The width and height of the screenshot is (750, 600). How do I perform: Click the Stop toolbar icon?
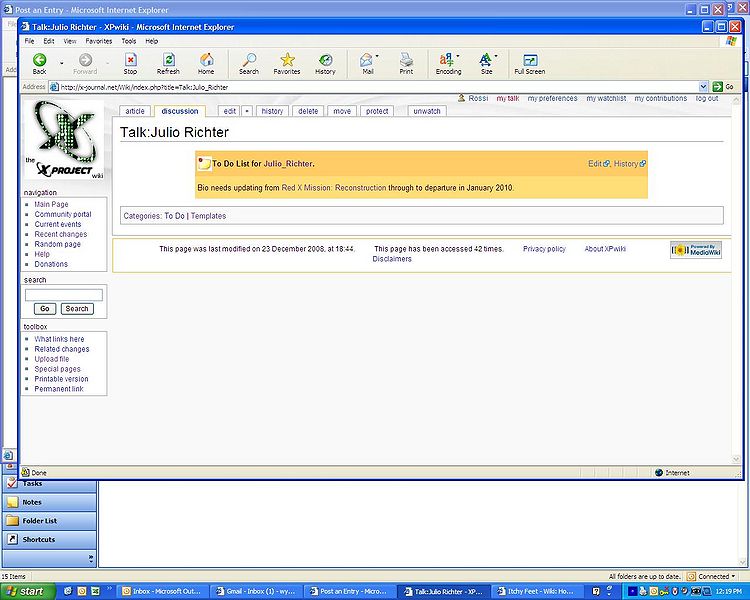(130, 64)
